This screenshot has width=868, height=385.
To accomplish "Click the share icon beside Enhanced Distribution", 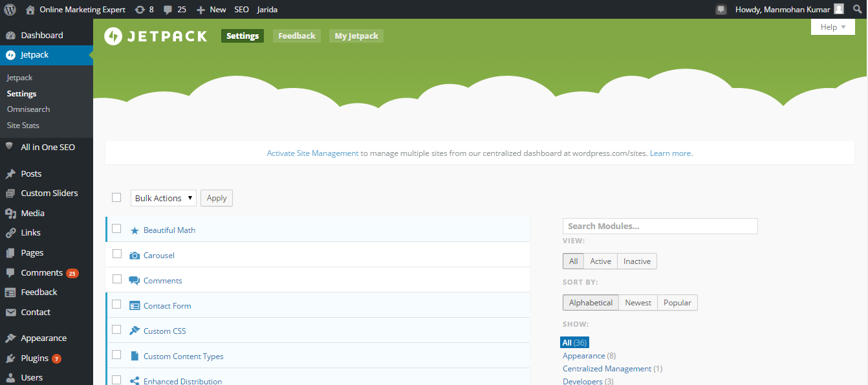I will coord(135,381).
